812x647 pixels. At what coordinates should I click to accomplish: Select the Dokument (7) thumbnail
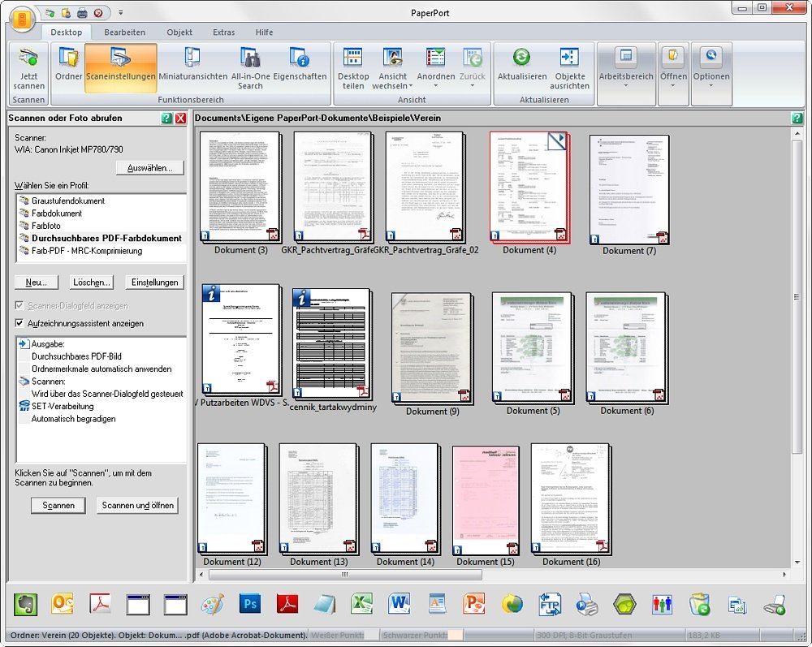(x=629, y=190)
